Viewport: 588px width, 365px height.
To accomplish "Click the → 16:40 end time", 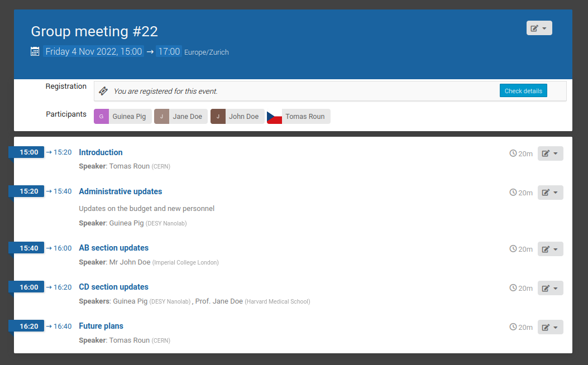I will pos(59,326).
